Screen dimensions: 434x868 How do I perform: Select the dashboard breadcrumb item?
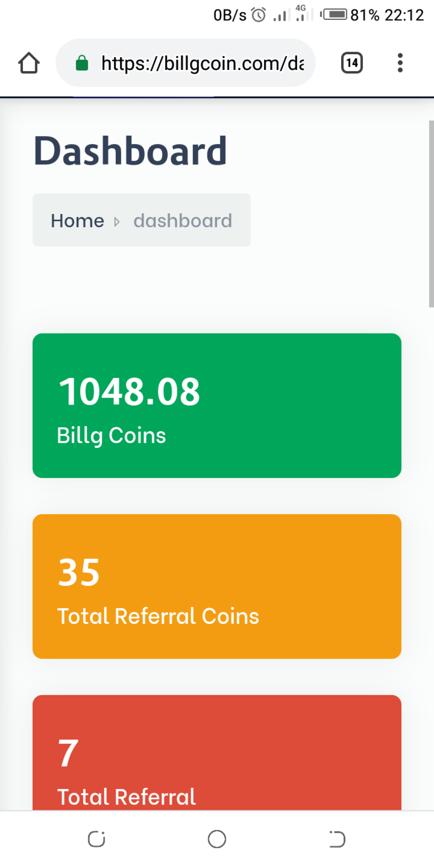(x=183, y=221)
